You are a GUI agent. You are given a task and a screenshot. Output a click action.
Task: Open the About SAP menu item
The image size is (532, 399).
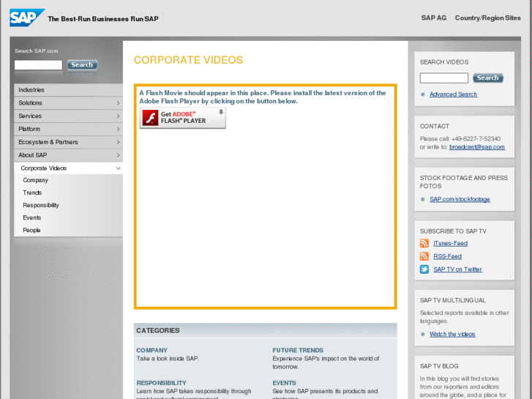pyautogui.click(x=68, y=155)
